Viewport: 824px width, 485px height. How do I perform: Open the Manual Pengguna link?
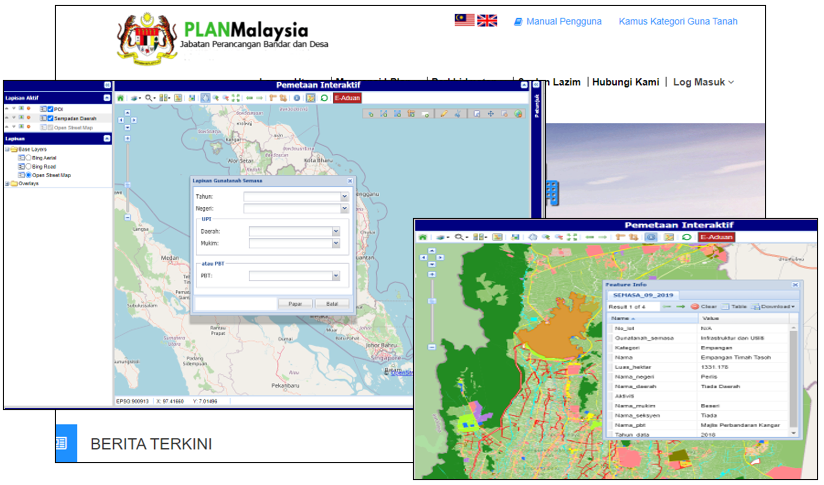(x=558, y=22)
